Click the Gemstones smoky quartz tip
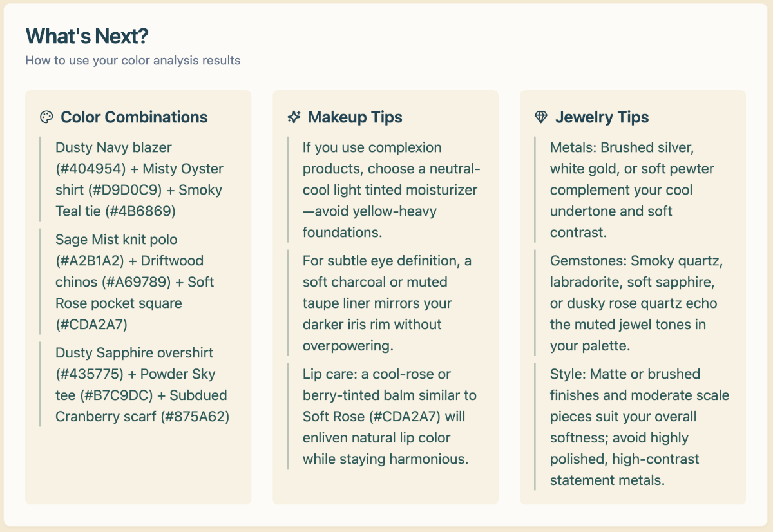The image size is (773, 532). (x=633, y=303)
